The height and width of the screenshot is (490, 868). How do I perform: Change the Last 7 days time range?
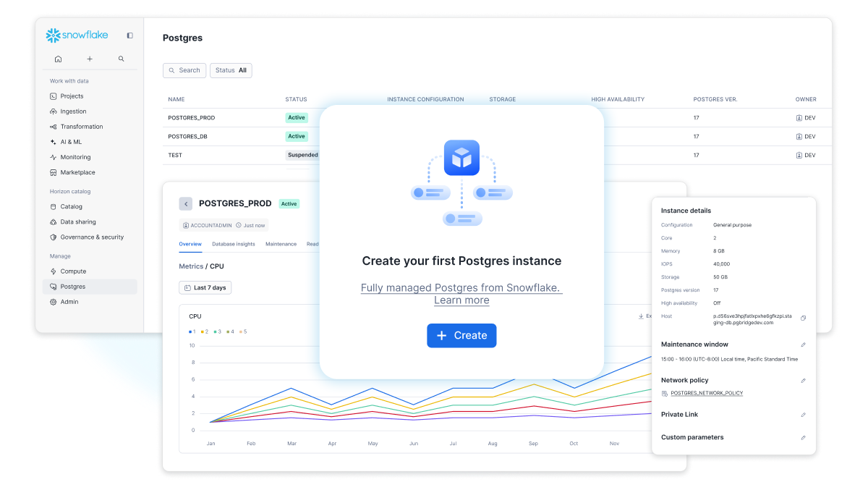coord(205,287)
